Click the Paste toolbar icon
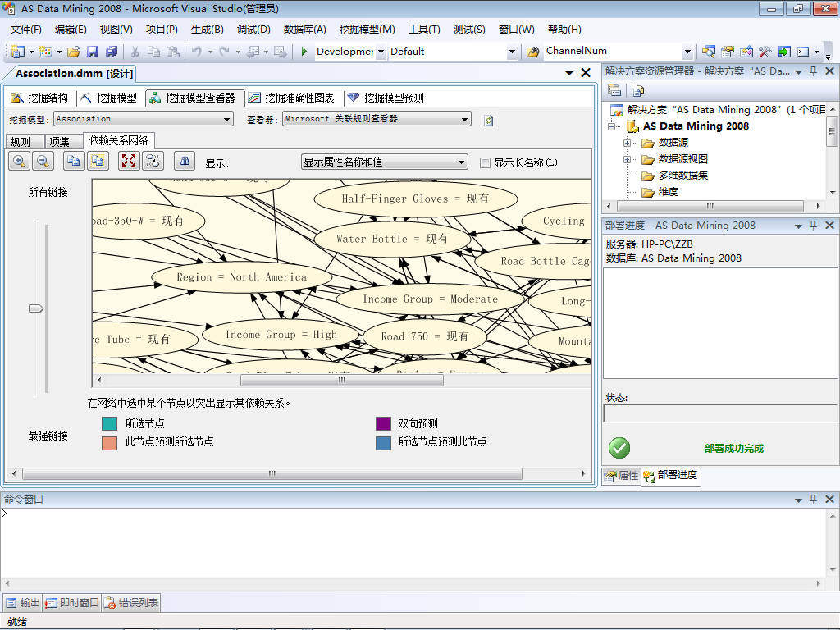This screenshot has height=630, width=840. (172, 52)
